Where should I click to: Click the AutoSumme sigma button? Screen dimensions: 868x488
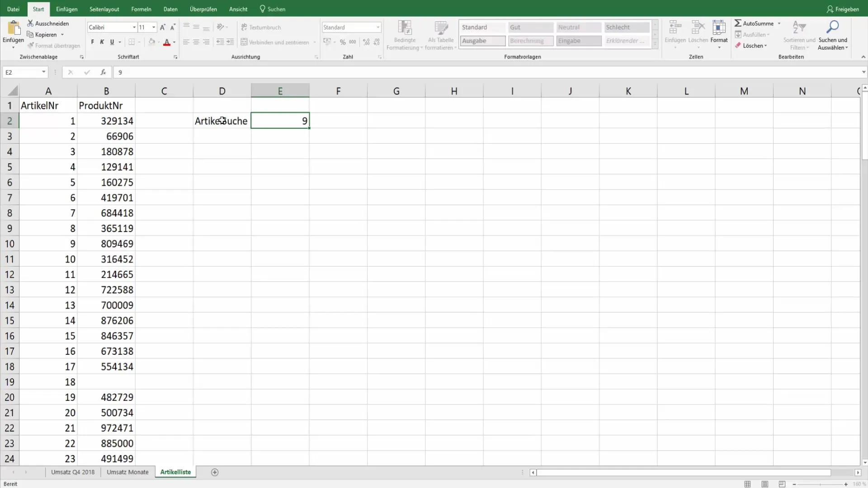click(754, 23)
